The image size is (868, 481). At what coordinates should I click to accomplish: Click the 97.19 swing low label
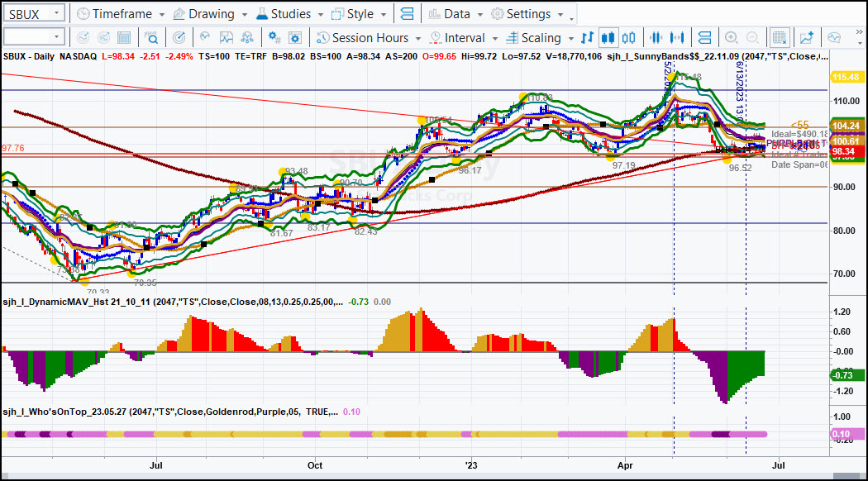[x=624, y=165]
